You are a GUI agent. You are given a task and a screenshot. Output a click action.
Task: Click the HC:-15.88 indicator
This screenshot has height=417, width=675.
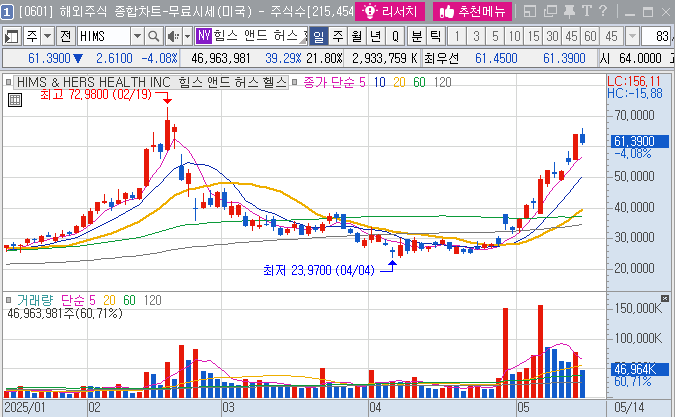(635, 93)
